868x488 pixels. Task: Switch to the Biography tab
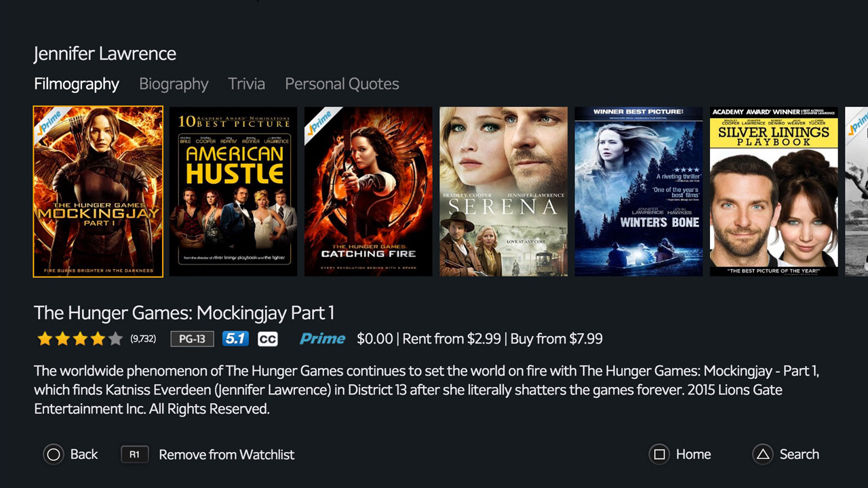click(x=174, y=84)
